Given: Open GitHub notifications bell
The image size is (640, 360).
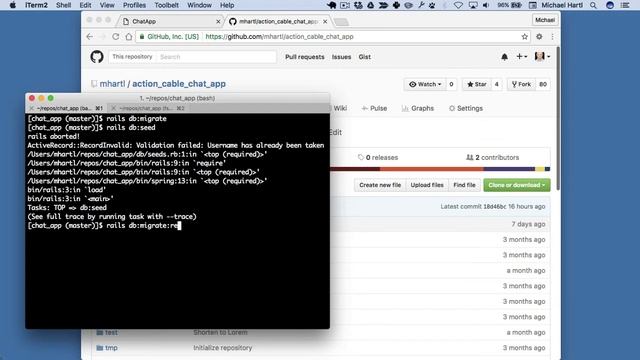Looking at the screenshot, I should 504,57.
